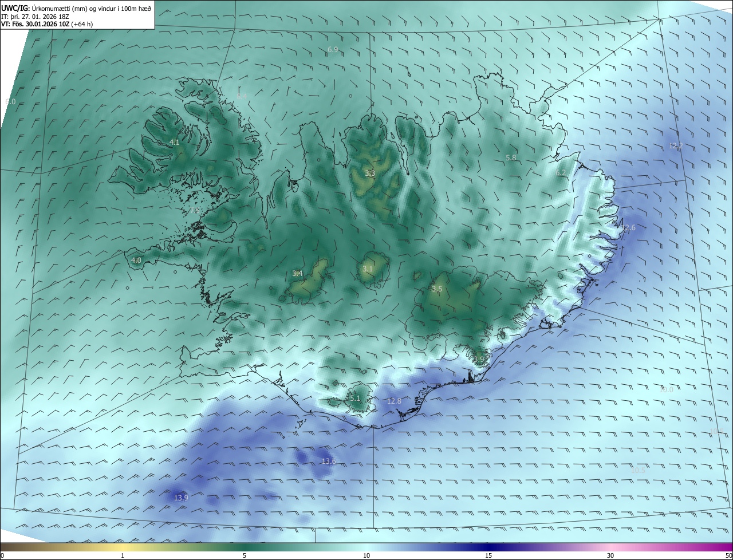This screenshot has width=733, height=560.
Task: Click the pink colorbar segment above the 30 tick
Action: tap(610, 547)
